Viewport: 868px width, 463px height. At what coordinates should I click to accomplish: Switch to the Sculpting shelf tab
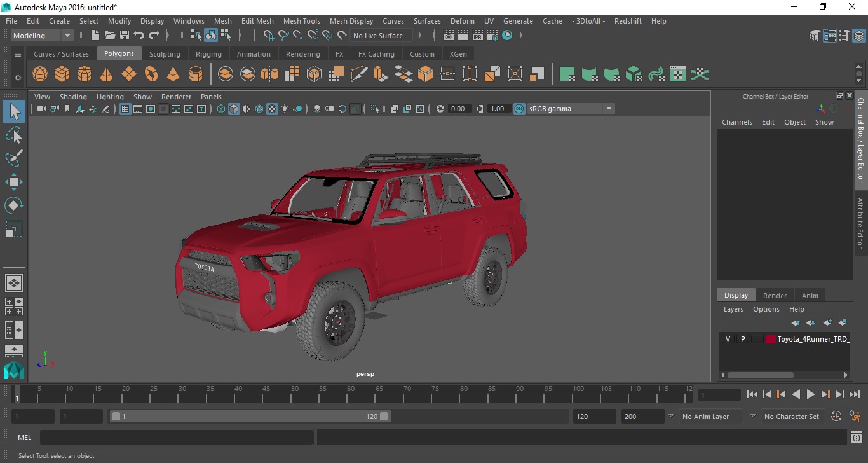[165, 54]
